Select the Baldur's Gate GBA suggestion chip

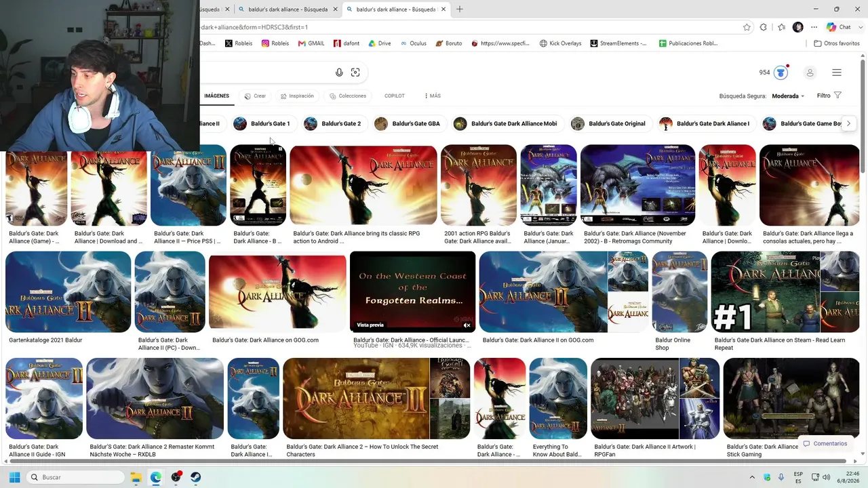[409, 123]
